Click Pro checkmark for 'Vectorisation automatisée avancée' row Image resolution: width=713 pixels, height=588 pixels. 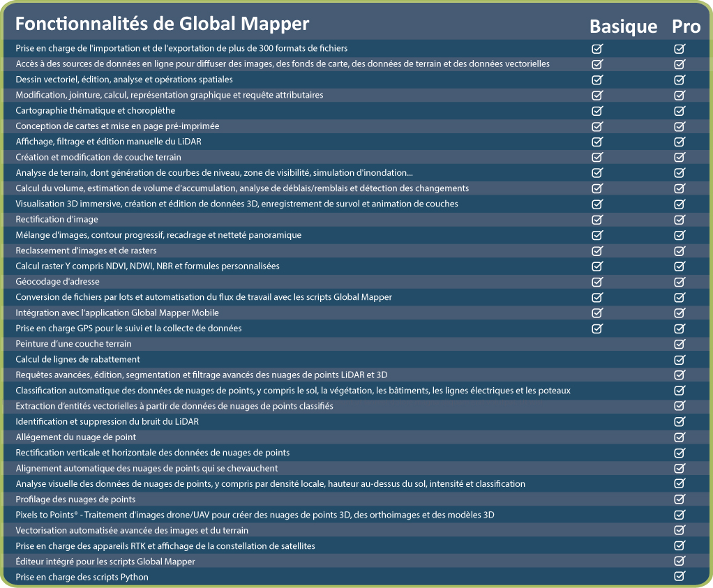coord(680,530)
